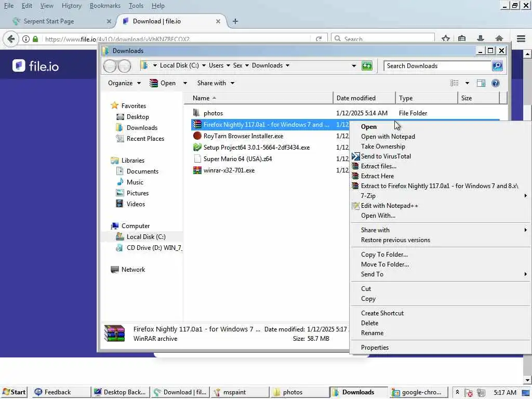Click the bookmark star icon in the browser

pyautogui.click(x=446, y=38)
